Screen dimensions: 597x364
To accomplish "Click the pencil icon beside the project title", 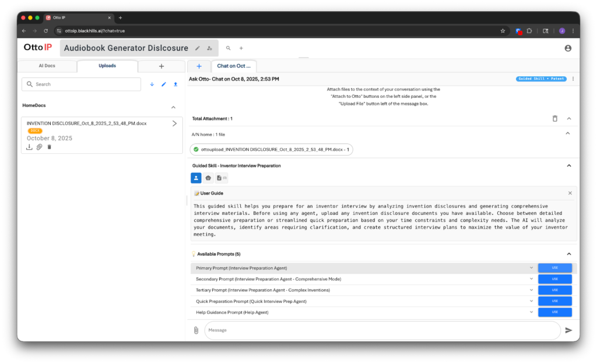I will coord(198,48).
